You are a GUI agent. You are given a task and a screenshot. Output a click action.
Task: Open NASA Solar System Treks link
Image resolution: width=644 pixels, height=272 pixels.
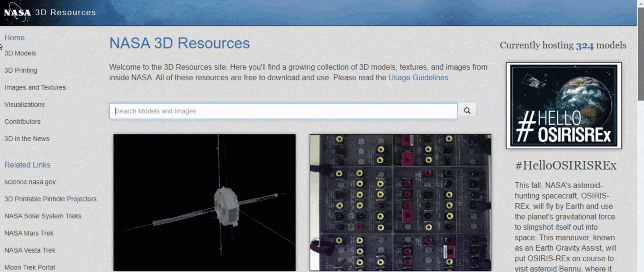click(x=43, y=216)
